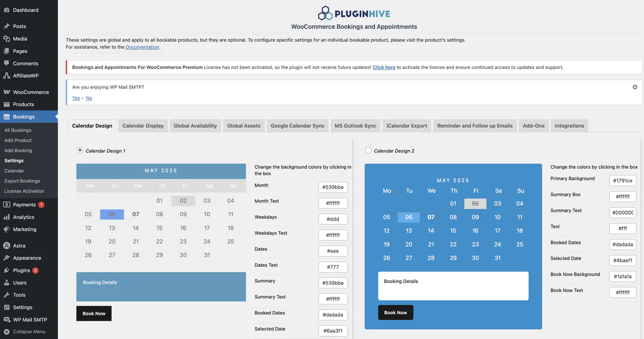The image size is (644, 339).
Task: Click Book Now in Design 2 preview
Action: [395, 312]
